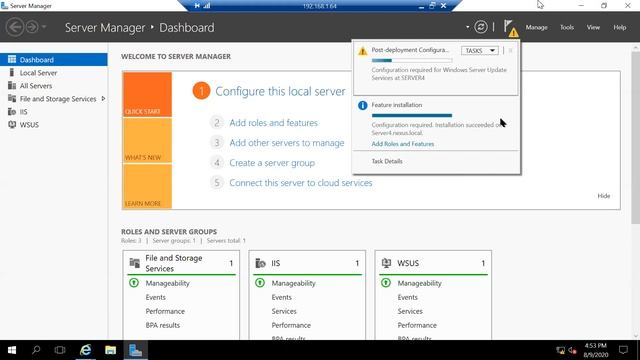Click the Post-deployment warning triangle icon
This screenshot has width=640, height=360.
(x=362, y=51)
